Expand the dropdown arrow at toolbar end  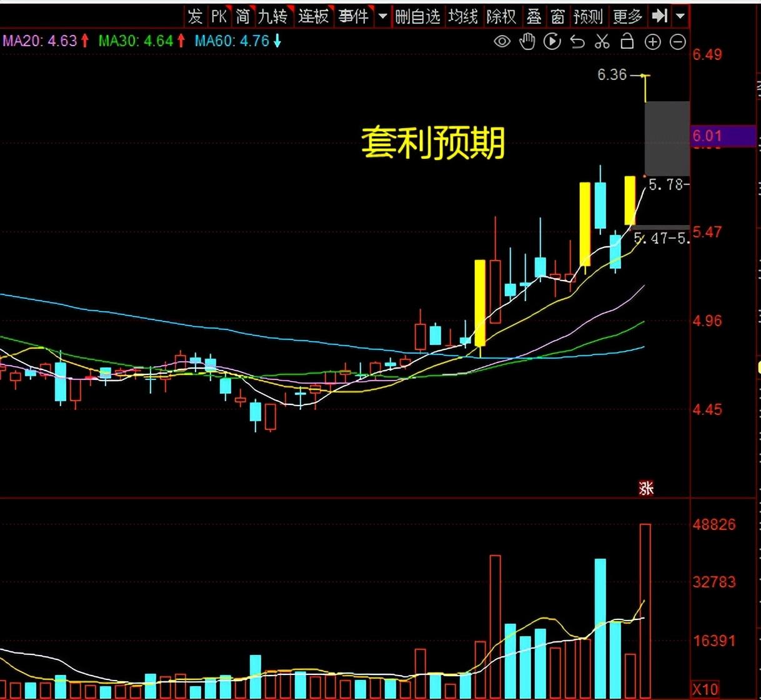(x=680, y=16)
